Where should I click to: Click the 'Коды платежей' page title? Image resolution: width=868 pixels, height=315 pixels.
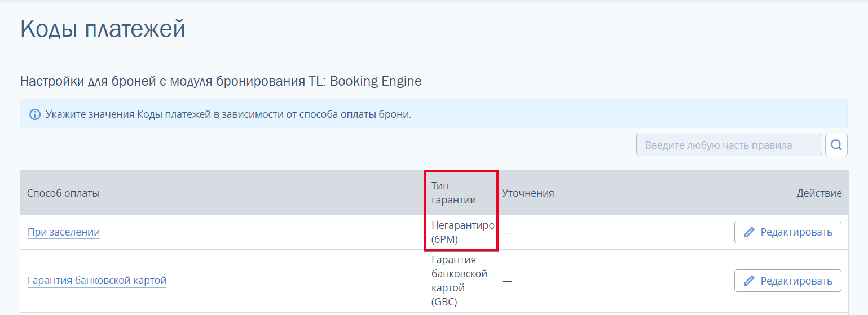pyautogui.click(x=103, y=29)
